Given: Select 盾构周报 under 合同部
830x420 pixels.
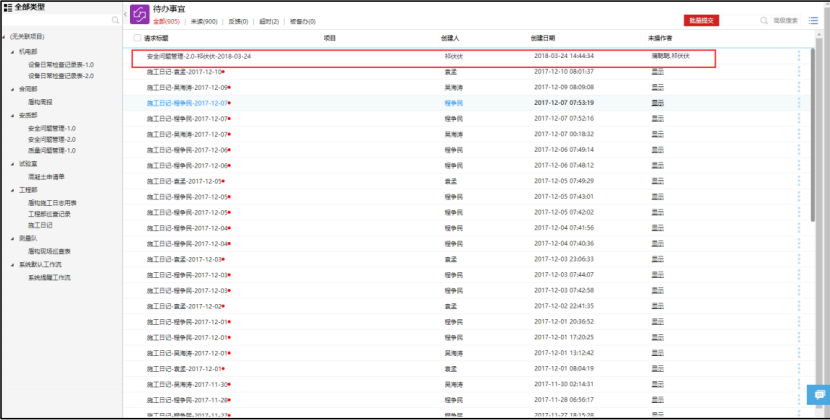Looking at the screenshot, I should coord(40,102).
